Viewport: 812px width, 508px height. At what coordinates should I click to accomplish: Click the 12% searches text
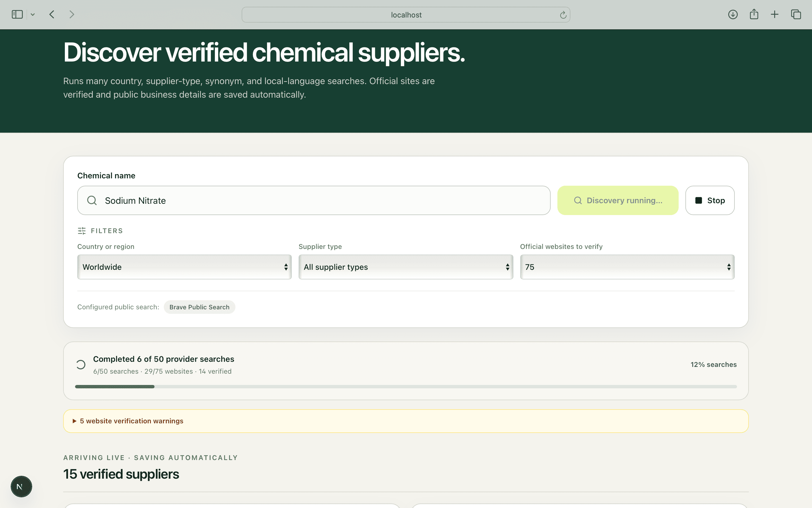point(713,365)
